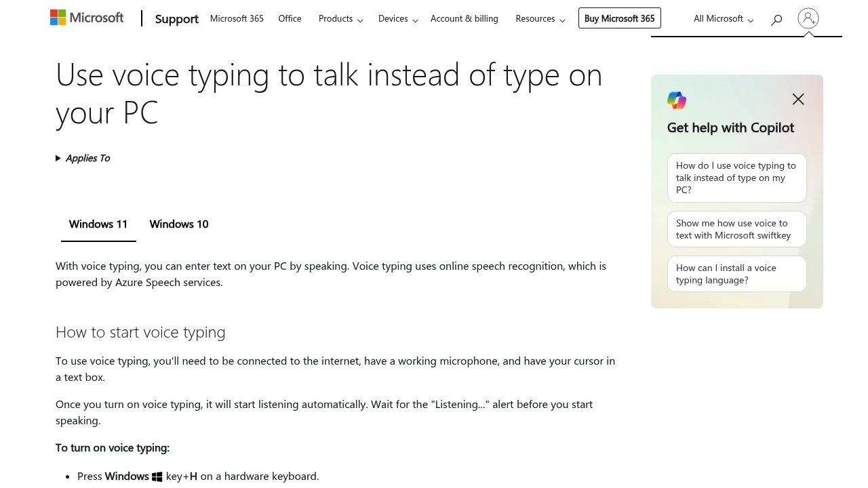
Task: Expand the Resources dropdown
Action: tap(540, 19)
